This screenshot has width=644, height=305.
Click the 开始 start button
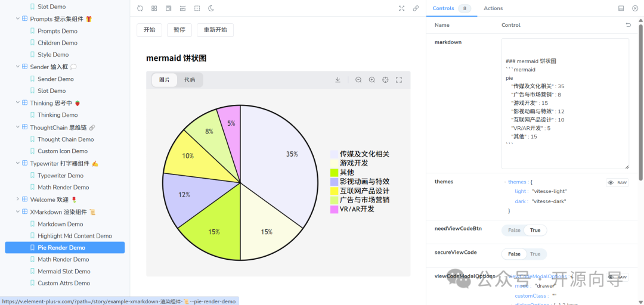(149, 30)
